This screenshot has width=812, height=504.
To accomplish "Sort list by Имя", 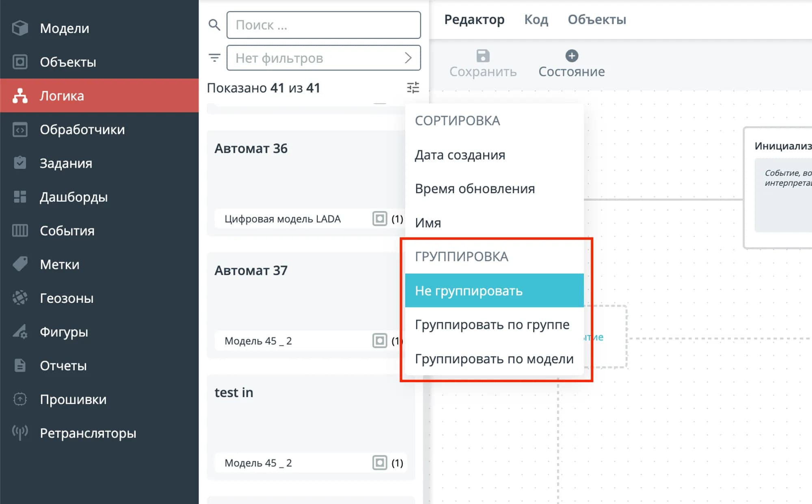I will coord(428,223).
